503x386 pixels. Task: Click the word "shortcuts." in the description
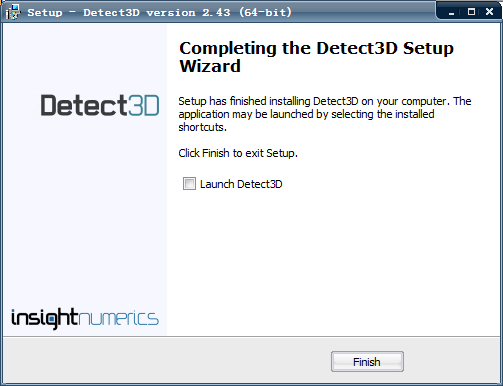click(x=202, y=127)
